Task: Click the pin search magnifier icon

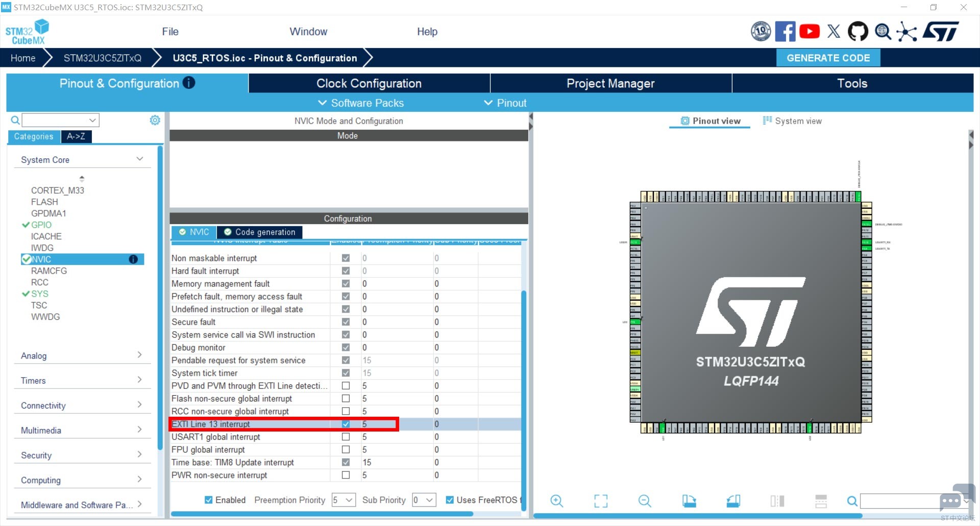Action: click(x=852, y=501)
